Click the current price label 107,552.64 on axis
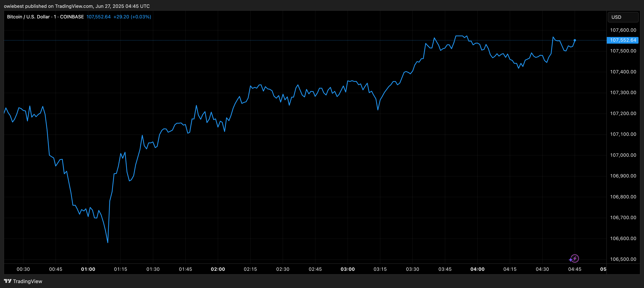This screenshot has width=644, height=288. click(622, 40)
